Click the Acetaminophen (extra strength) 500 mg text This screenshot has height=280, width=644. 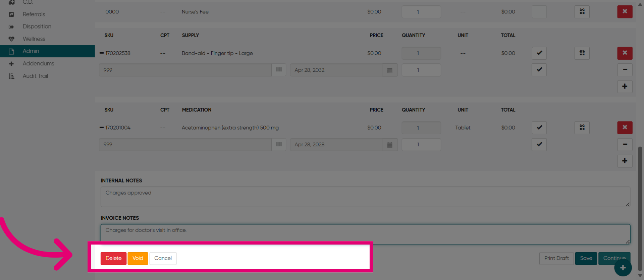click(230, 128)
